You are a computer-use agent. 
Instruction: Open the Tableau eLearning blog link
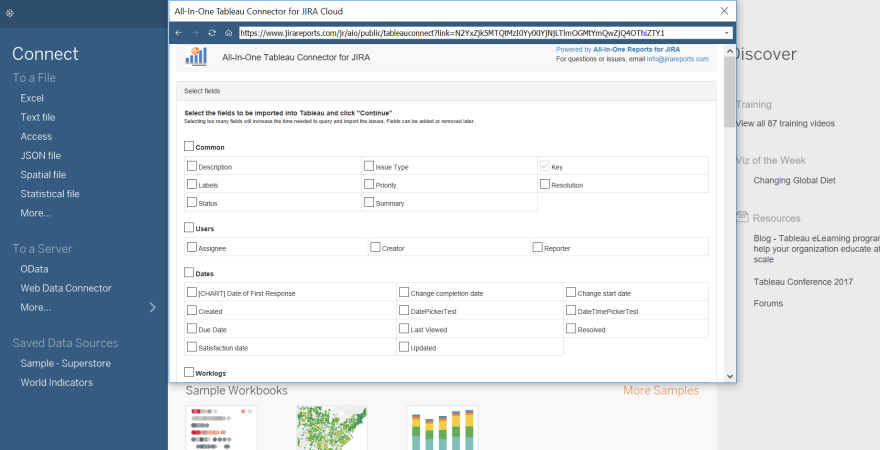coord(817,249)
